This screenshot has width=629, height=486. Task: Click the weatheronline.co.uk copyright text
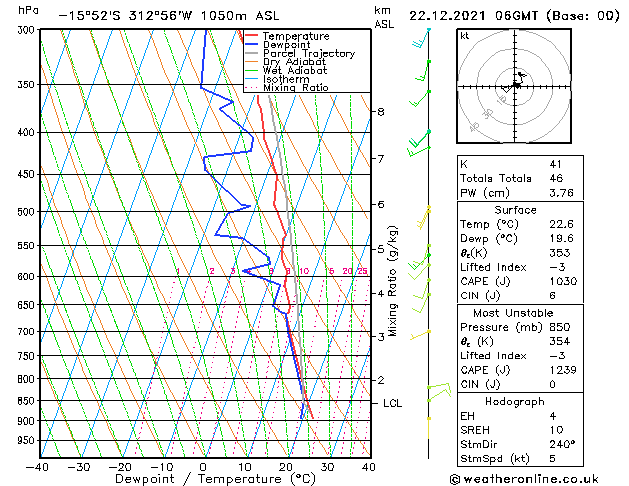pos(524,479)
